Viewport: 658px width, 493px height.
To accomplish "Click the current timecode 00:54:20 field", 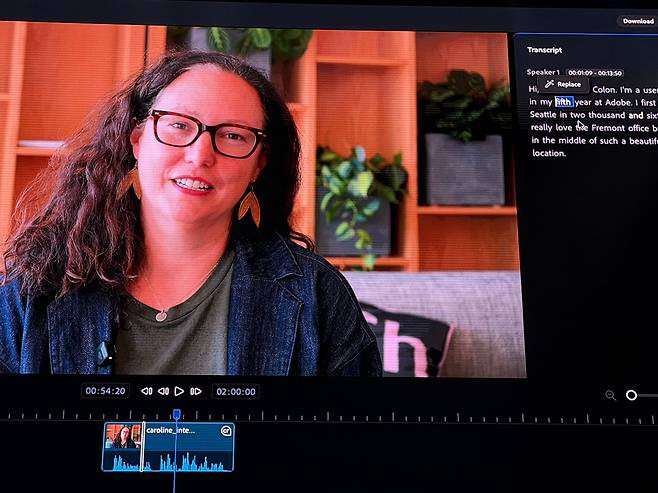I will [x=105, y=391].
